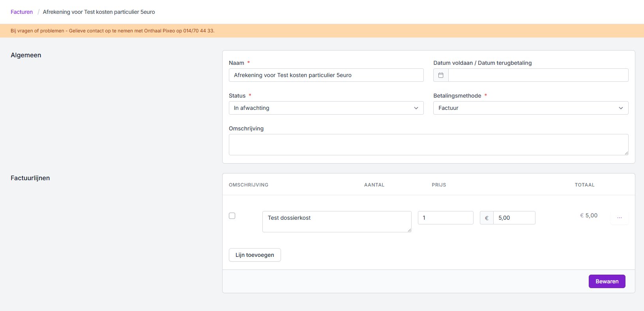The image size is (644, 311).
Task: Open the three-dots menu on the invoice line
Action: pyautogui.click(x=619, y=218)
